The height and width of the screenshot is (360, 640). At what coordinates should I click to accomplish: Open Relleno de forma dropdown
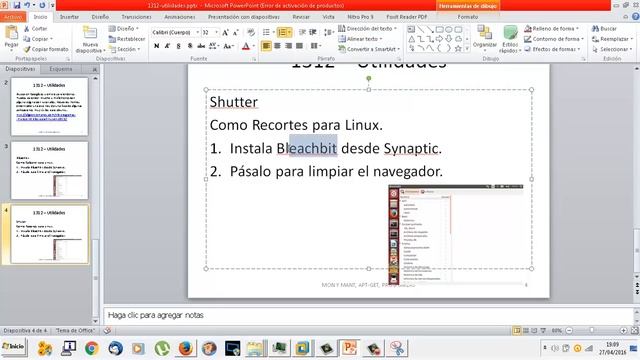(x=551, y=29)
